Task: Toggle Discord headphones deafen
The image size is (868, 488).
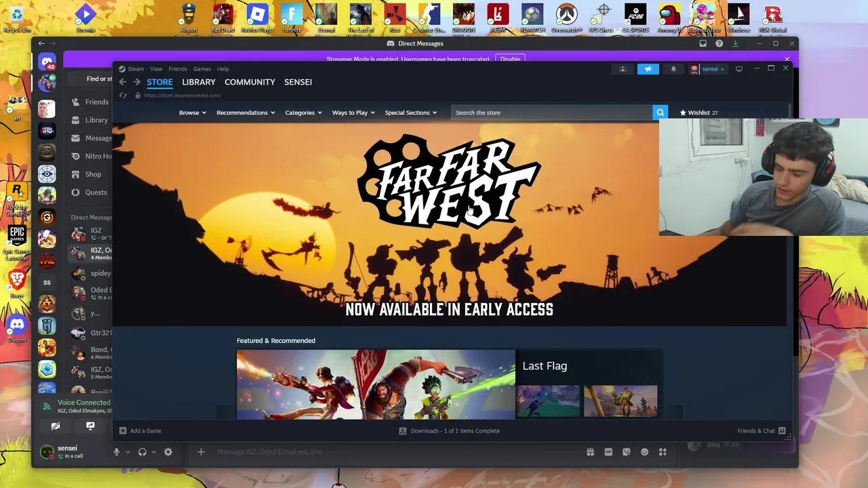Action: (x=142, y=452)
